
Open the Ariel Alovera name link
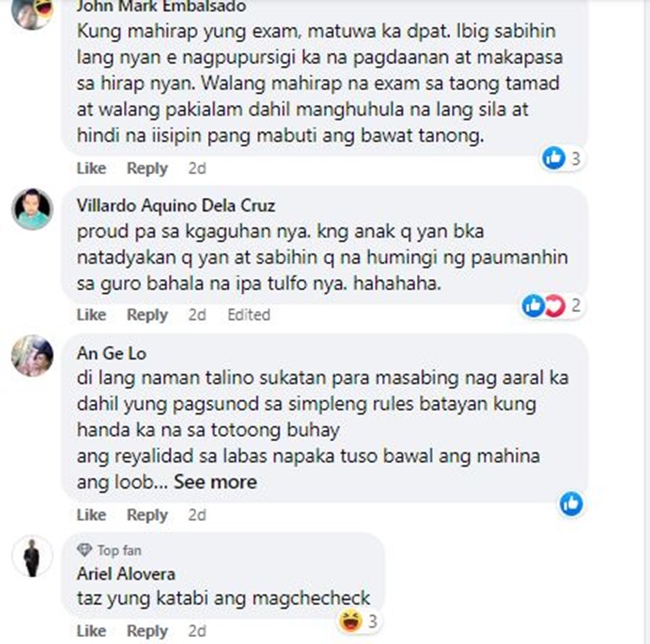click(126, 574)
